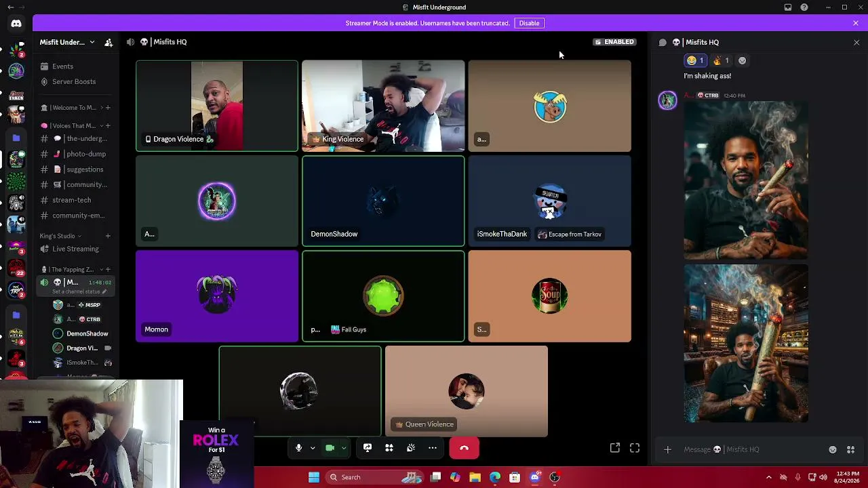This screenshot has width=868, height=488.
Task: Open Microsoft Edge from taskbar
Action: [495, 477]
